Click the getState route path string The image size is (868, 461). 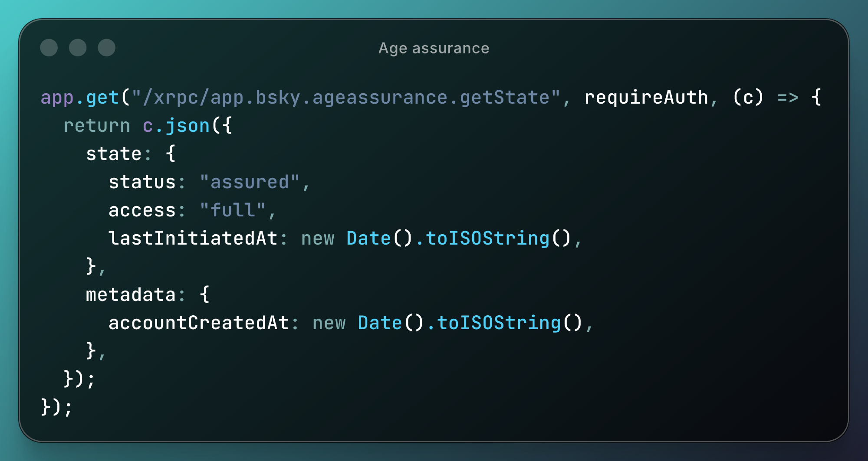point(346,98)
